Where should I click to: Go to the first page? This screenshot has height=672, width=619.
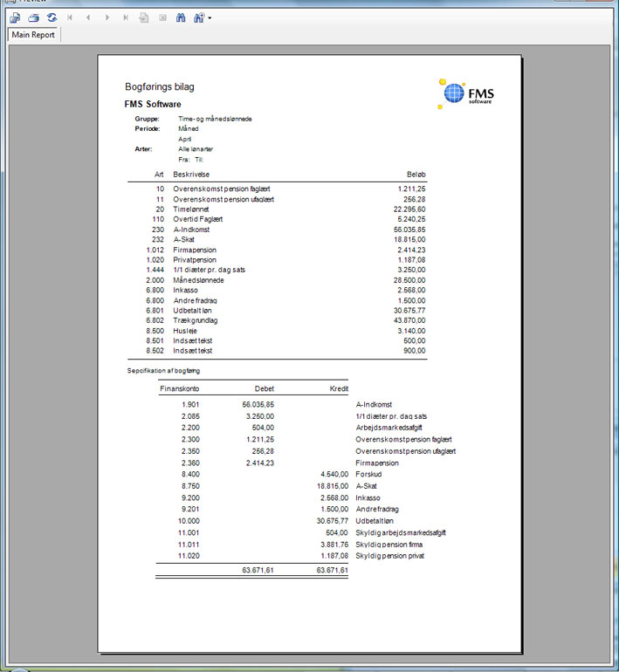click(70, 17)
